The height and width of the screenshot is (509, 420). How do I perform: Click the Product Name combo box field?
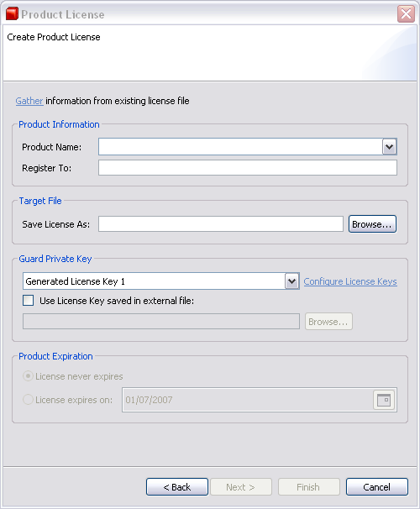[x=240, y=147]
